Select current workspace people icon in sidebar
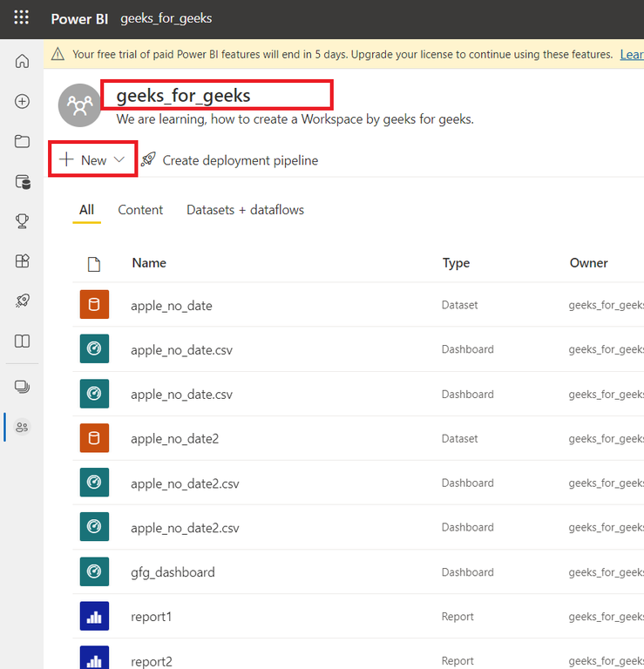 [22, 427]
